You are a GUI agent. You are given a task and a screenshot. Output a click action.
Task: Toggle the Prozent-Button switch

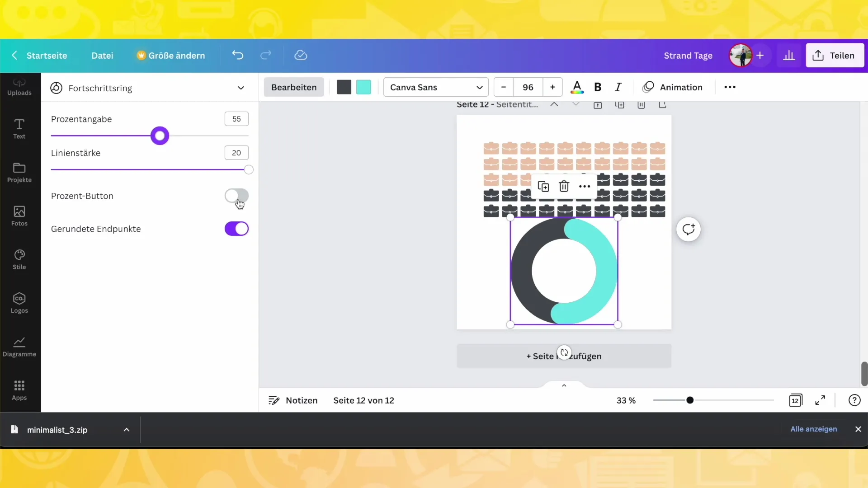coord(237,196)
